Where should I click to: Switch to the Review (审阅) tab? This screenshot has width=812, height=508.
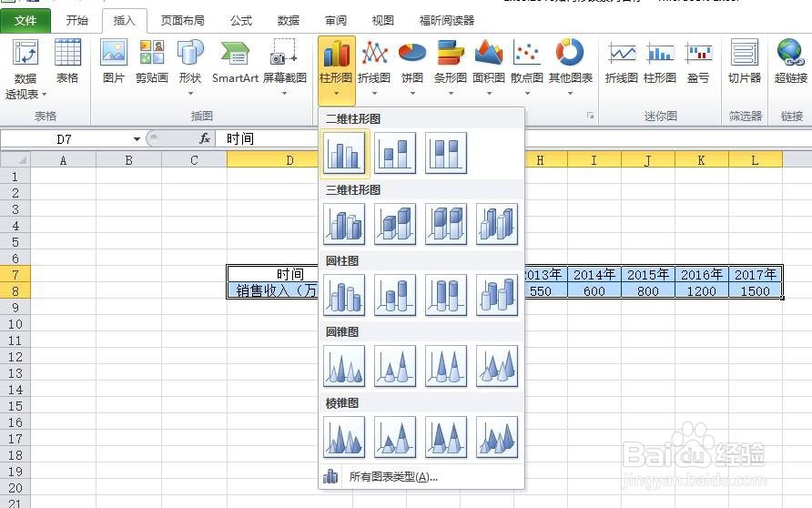point(336,21)
